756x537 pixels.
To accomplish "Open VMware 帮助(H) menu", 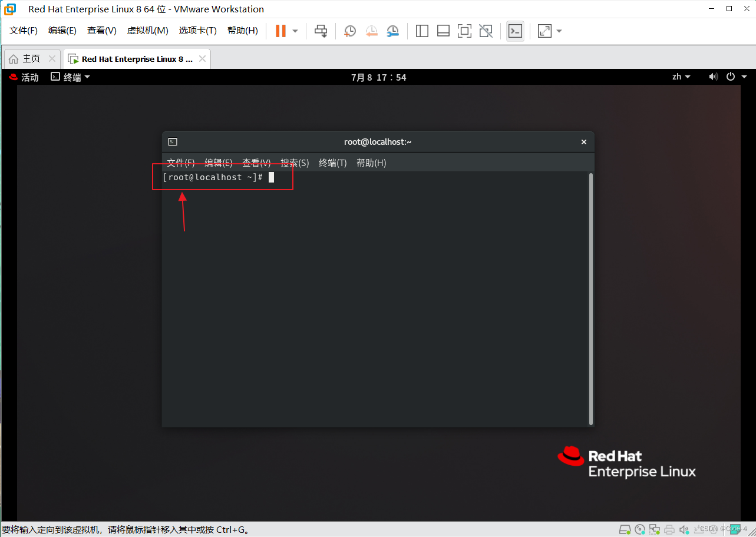I will 243,31.
